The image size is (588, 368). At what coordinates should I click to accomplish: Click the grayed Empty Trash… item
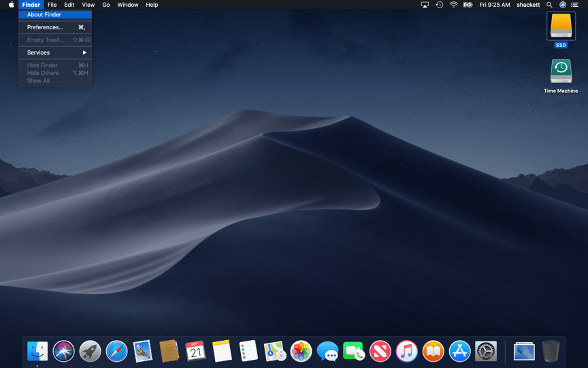(55, 40)
